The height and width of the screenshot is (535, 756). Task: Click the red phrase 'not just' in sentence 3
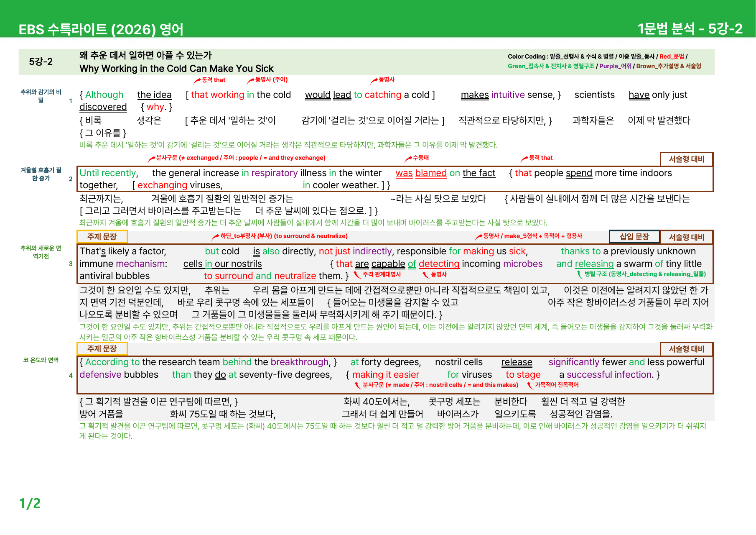click(335, 251)
